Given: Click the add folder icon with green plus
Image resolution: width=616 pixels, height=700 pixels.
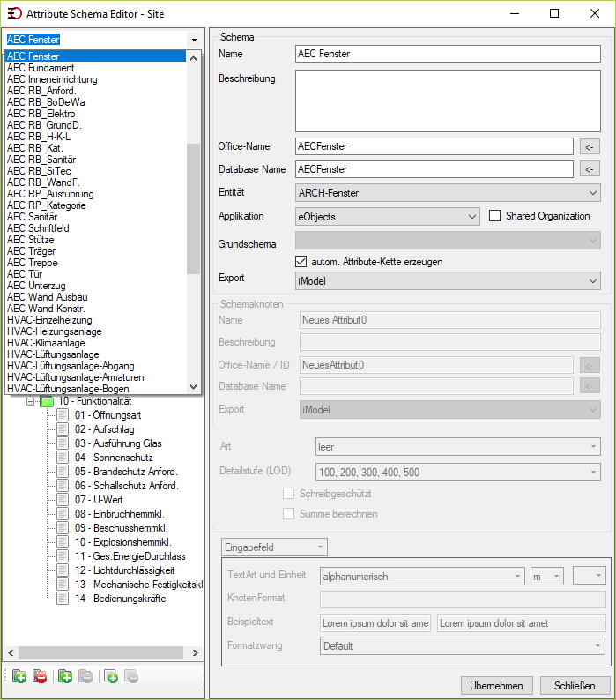Looking at the screenshot, I should point(65,676).
